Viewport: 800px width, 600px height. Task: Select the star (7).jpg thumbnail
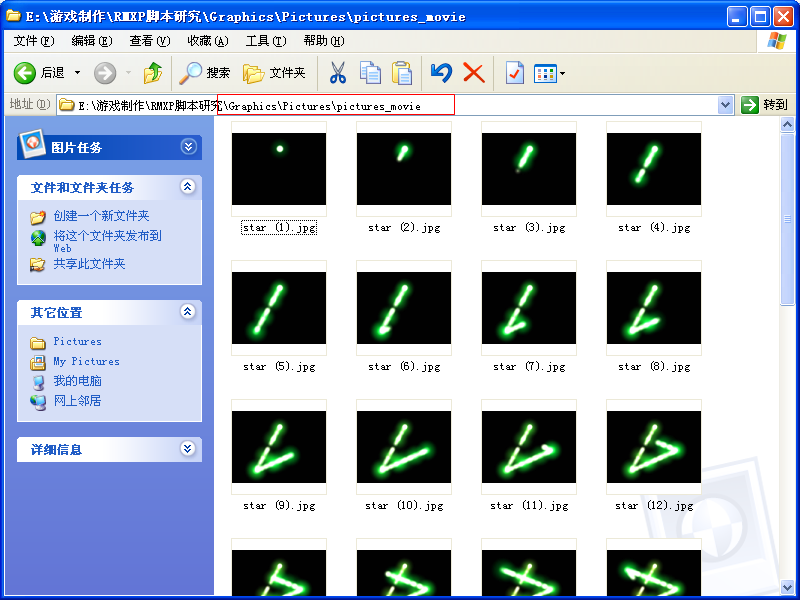click(529, 308)
